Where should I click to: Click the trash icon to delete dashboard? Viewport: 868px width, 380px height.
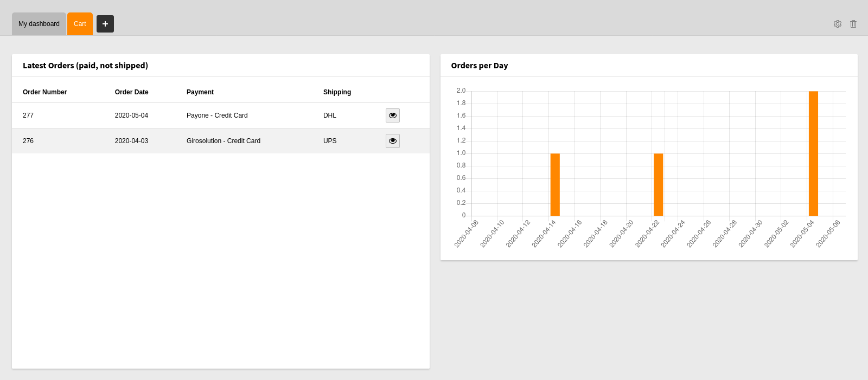[853, 24]
